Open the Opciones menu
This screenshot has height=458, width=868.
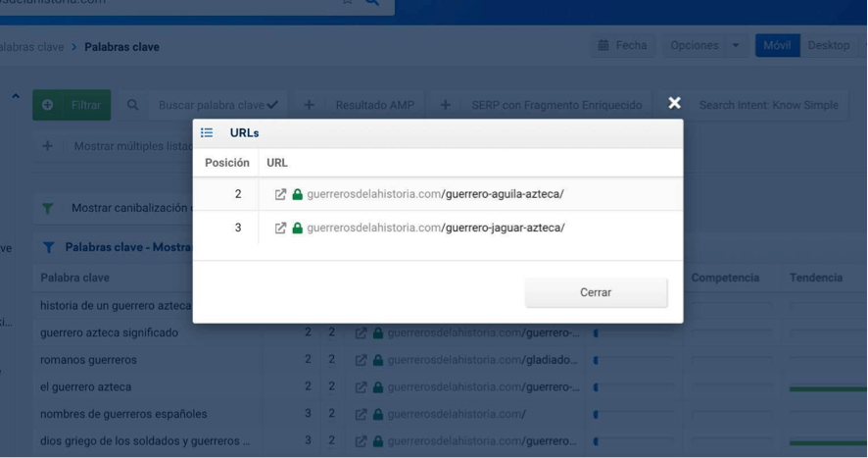[695, 45]
